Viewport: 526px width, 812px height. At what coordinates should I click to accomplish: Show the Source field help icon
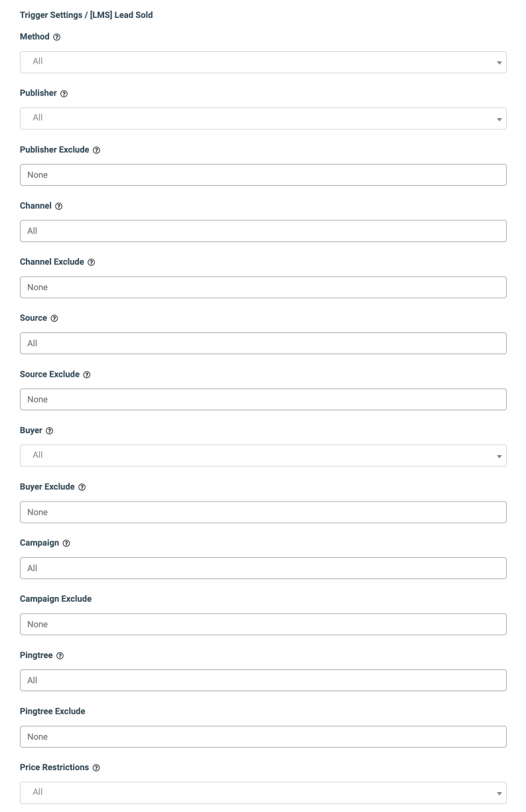[x=54, y=318]
